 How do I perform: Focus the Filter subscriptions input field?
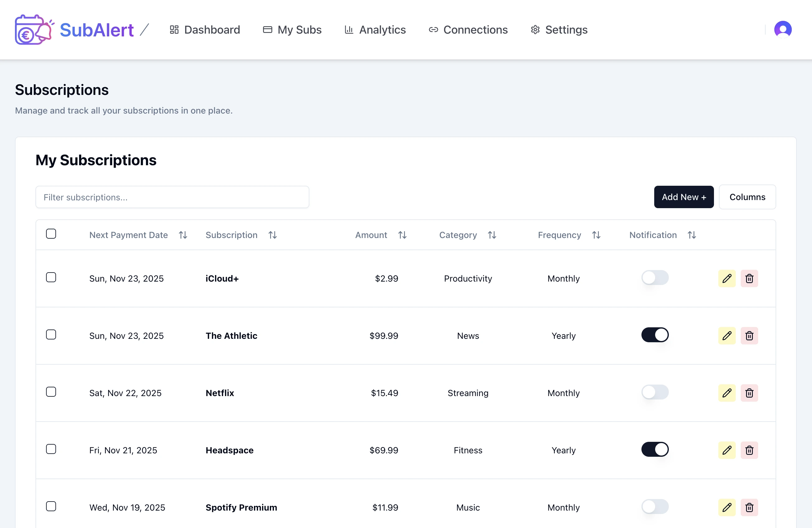click(172, 197)
